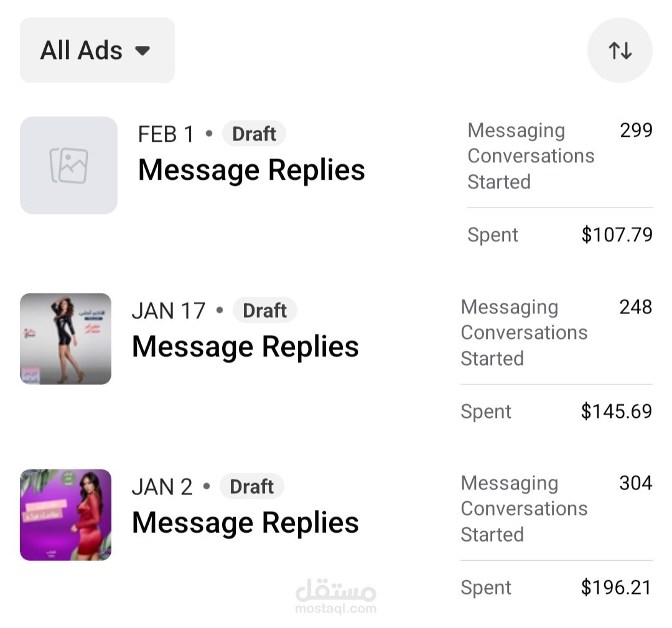The height and width of the screenshot is (628, 672).
Task: Click the mostaql.com watermark logo
Action: click(336, 596)
